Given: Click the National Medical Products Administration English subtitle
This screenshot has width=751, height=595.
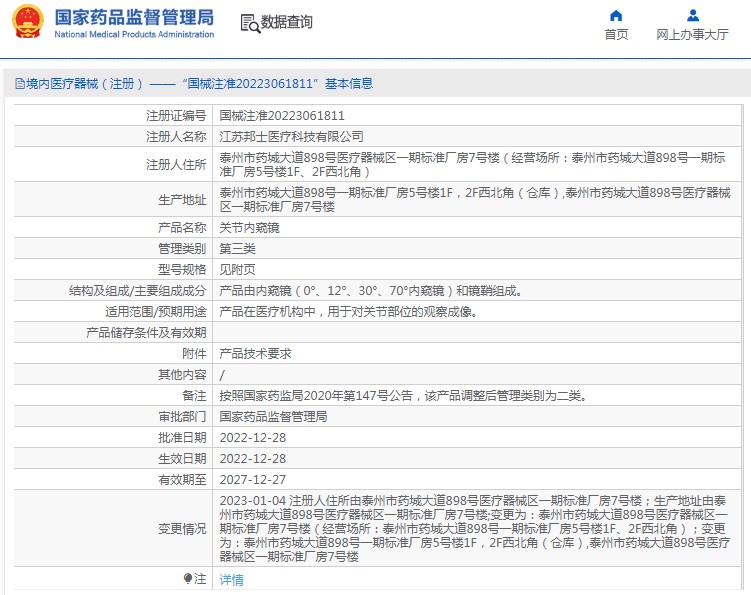Looking at the screenshot, I should (x=133, y=34).
